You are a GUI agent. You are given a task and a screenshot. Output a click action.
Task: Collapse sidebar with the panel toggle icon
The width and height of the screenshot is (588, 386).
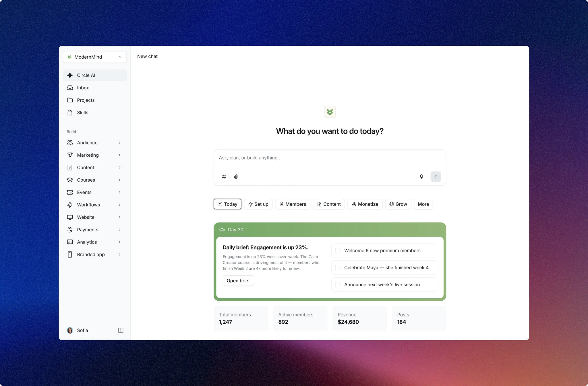coord(121,330)
